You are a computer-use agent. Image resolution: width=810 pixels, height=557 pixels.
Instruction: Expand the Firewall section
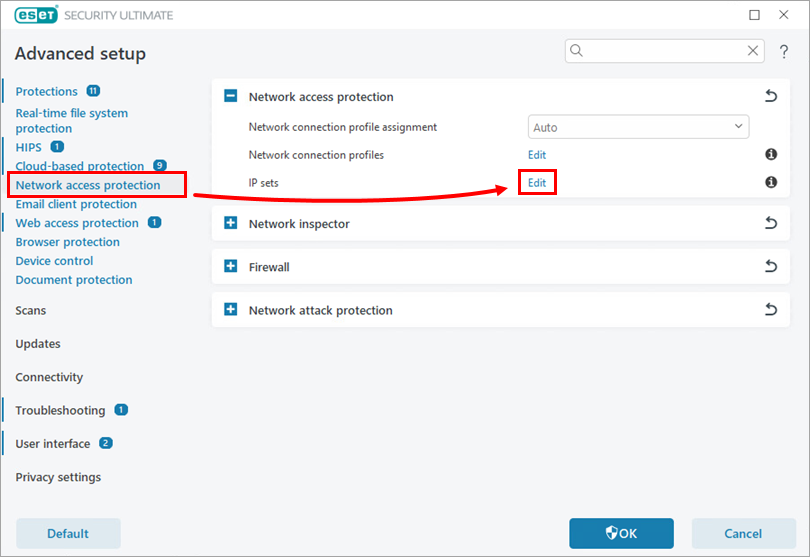pos(230,267)
